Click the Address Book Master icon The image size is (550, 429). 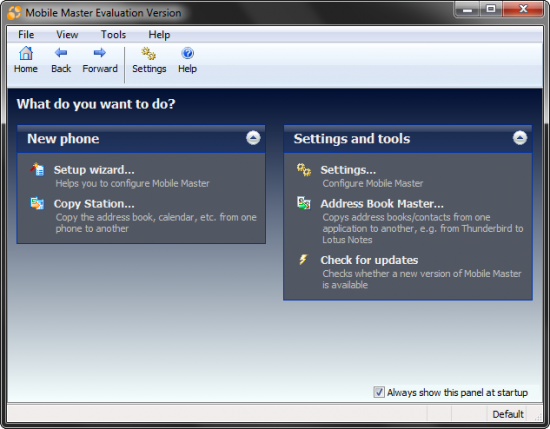coord(304,203)
